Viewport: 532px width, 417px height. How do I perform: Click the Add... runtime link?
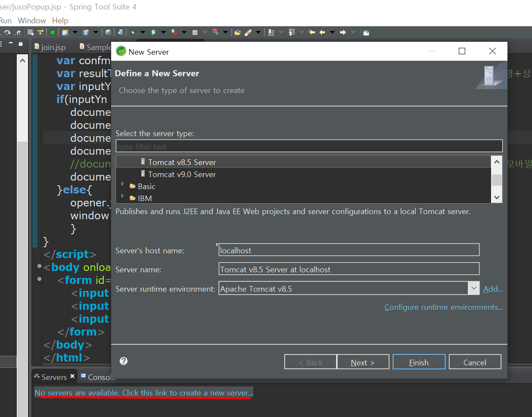tap(493, 289)
